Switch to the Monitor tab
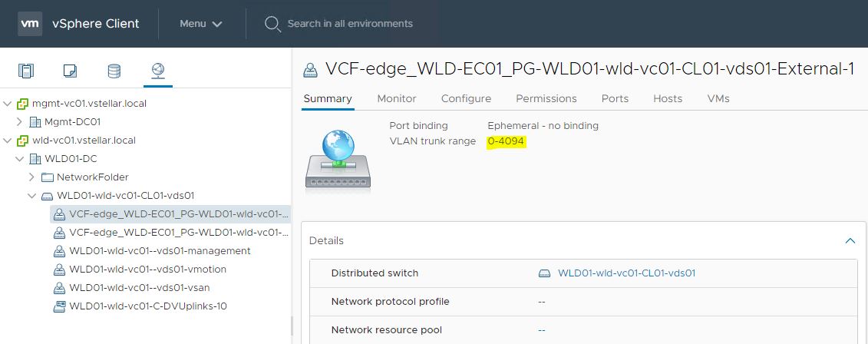 (x=397, y=98)
